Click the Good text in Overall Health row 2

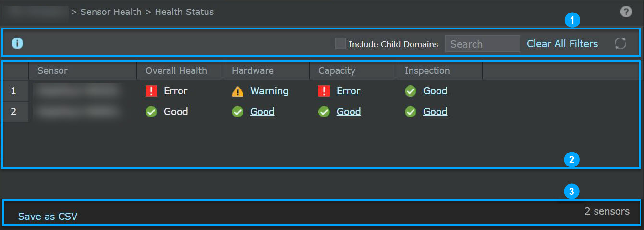(176, 112)
